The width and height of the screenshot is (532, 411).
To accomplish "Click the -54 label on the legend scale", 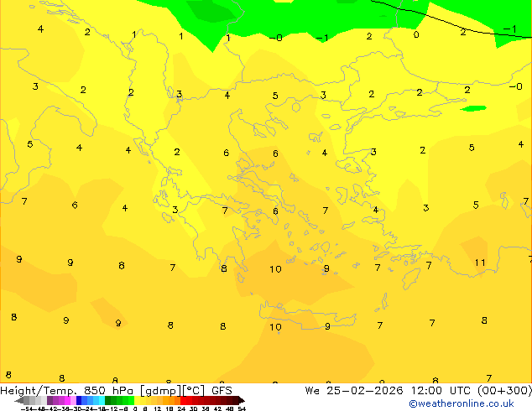I will point(29,408).
